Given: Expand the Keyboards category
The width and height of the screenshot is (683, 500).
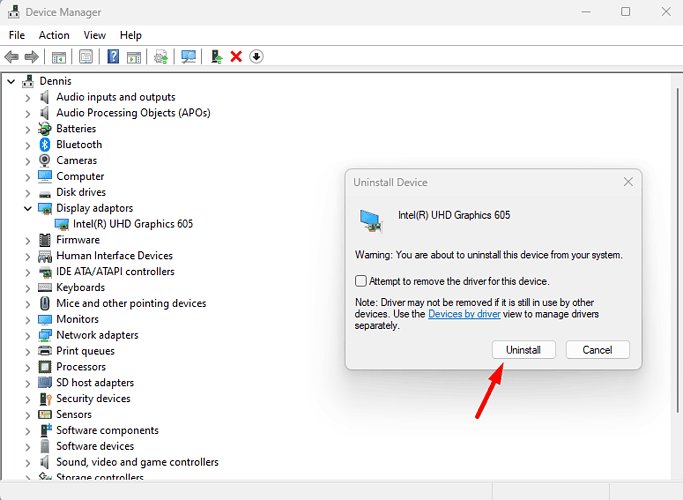Looking at the screenshot, I should (x=28, y=287).
